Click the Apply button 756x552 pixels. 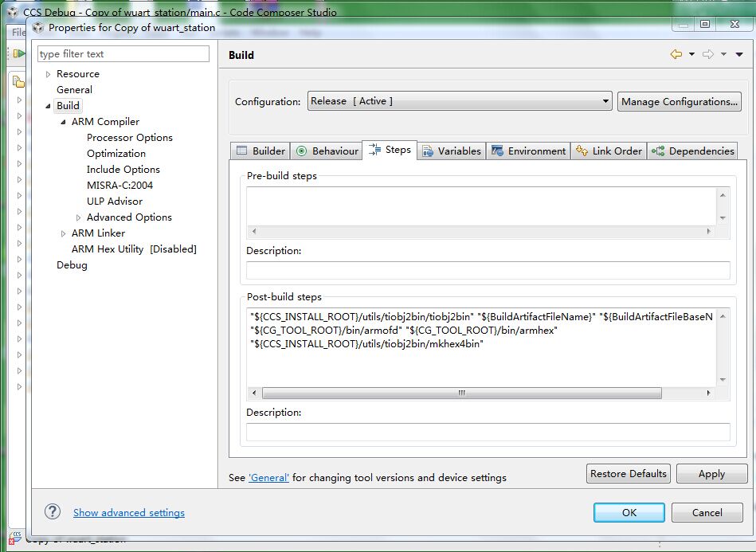click(711, 473)
